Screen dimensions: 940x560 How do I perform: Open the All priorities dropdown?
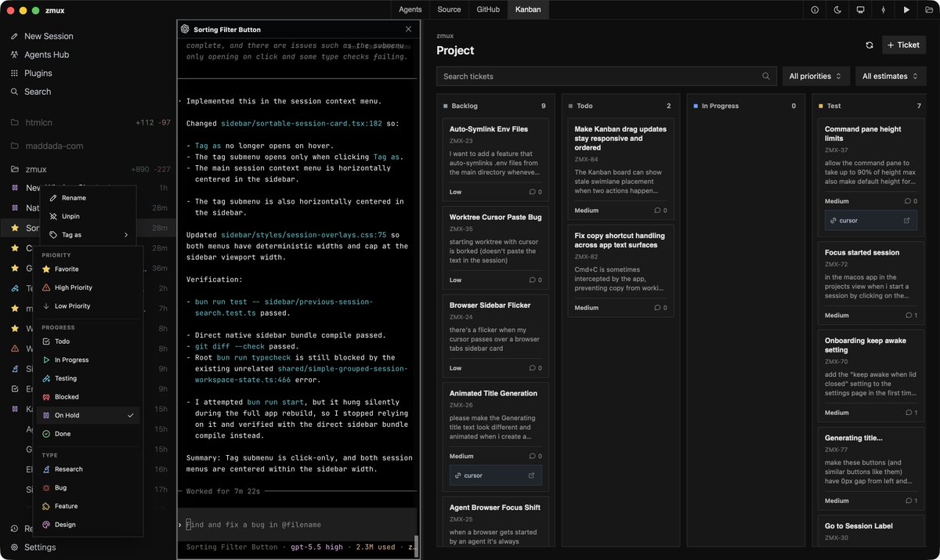tap(815, 76)
